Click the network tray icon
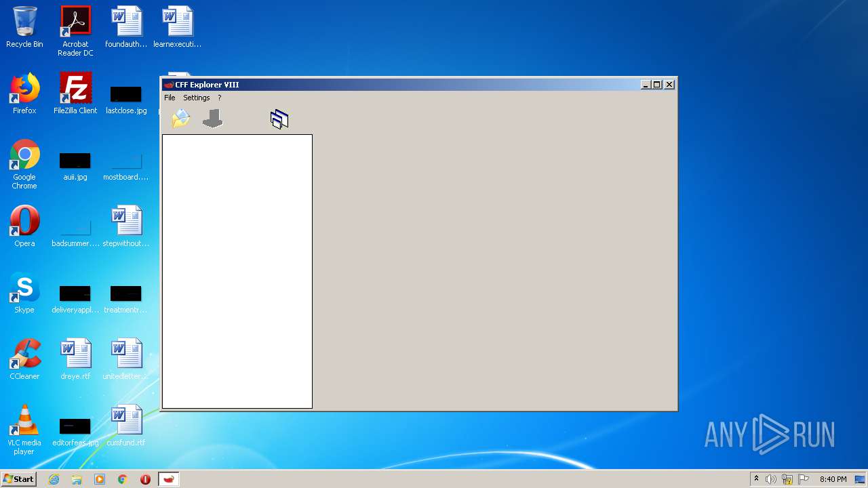The image size is (868, 488). [x=787, y=479]
